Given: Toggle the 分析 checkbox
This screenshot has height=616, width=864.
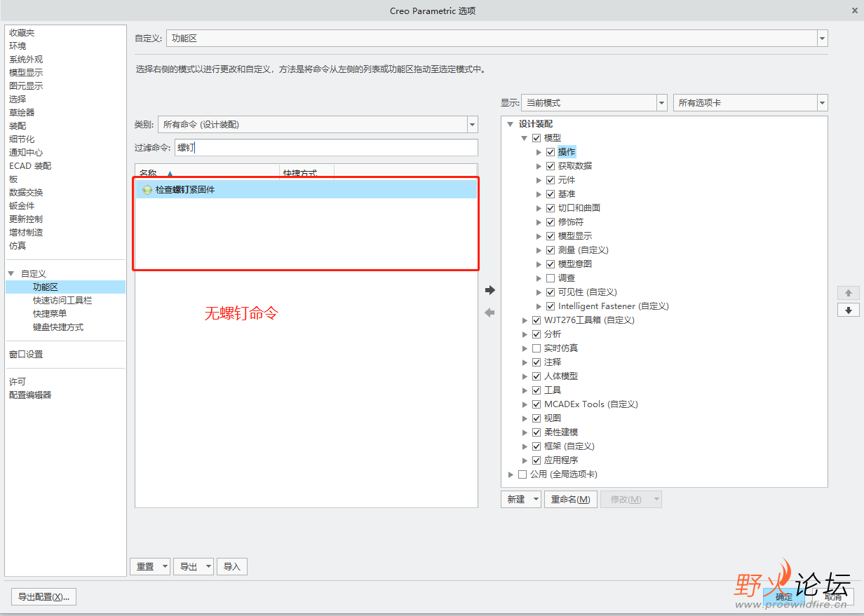Looking at the screenshot, I should click(x=536, y=334).
